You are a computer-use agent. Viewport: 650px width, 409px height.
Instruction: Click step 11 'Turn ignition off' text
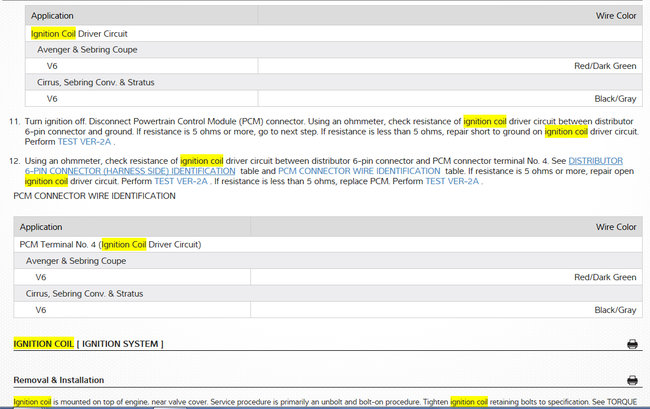(x=56, y=121)
